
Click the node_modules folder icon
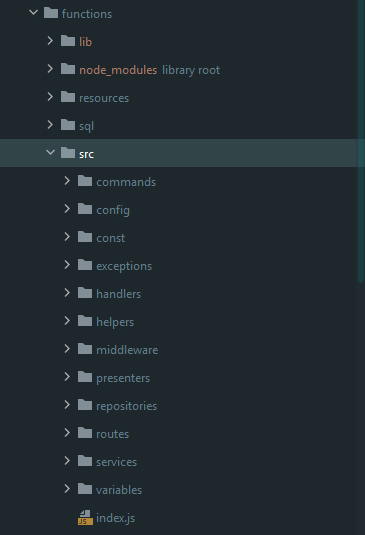pyautogui.click(x=68, y=69)
